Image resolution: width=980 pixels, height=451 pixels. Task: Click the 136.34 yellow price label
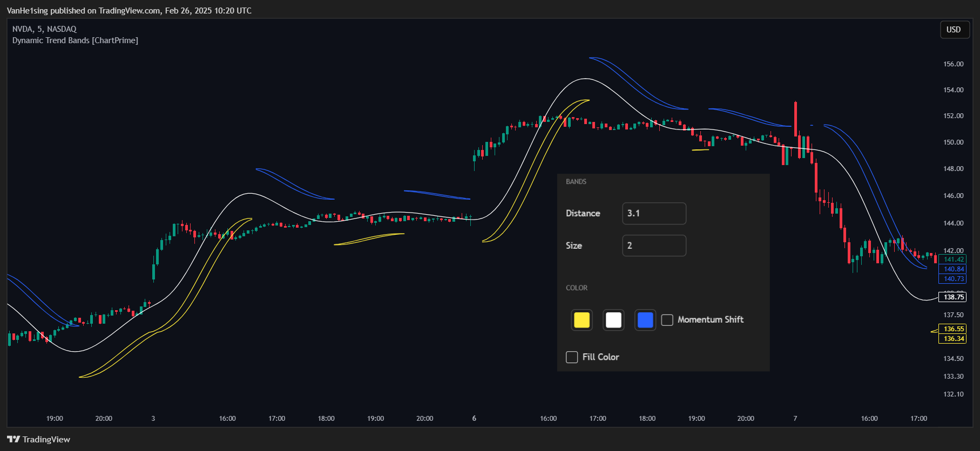pyautogui.click(x=954, y=339)
